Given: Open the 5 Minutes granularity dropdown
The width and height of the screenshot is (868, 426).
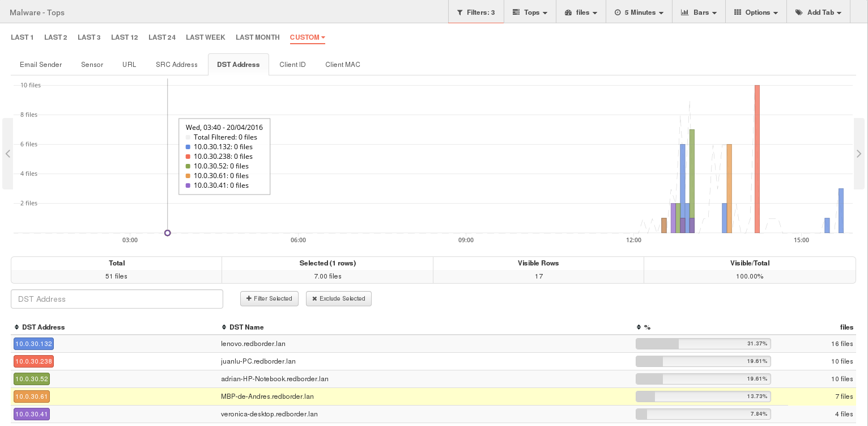Looking at the screenshot, I should [639, 12].
